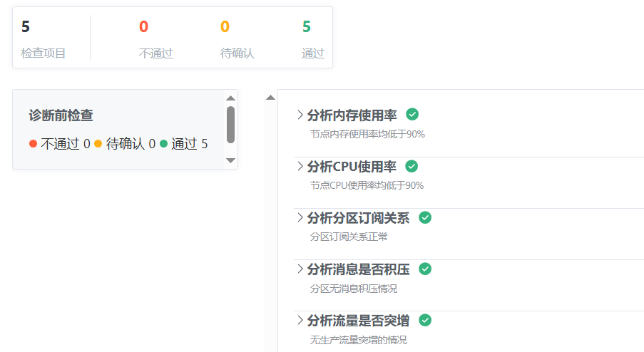Expand the 分析内存使用率 check item
Viewport: 644px width, 352px height.
(x=300, y=115)
